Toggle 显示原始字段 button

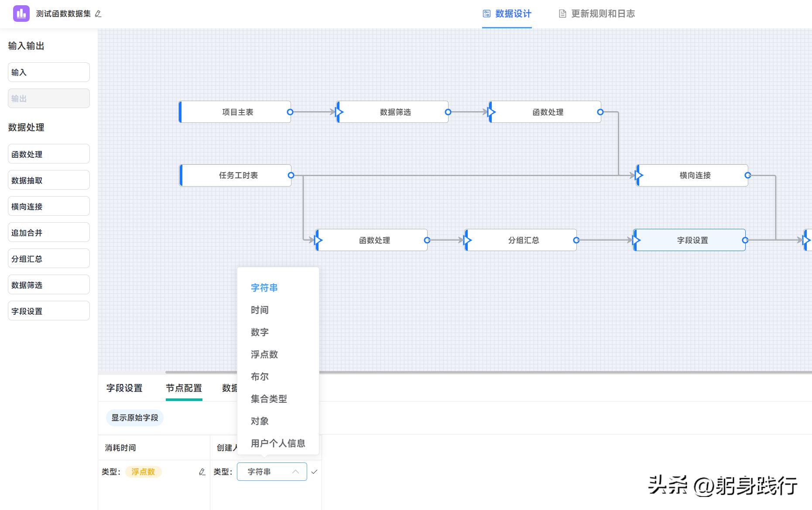(x=135, y=418)
